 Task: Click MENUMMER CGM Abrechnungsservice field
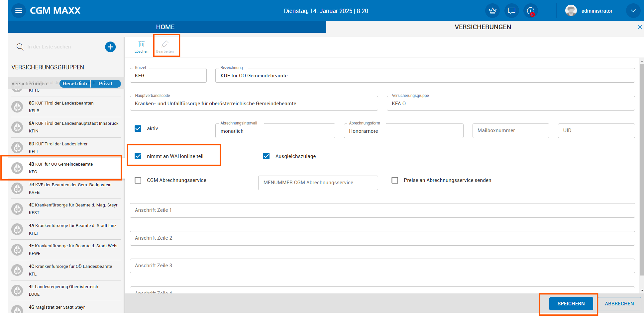coord(318,183)
